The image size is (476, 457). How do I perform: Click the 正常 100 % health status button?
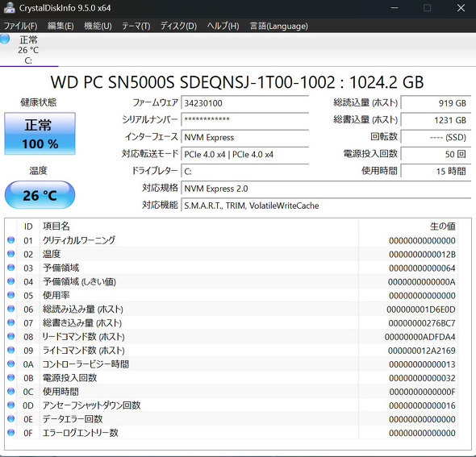[40, 134]
